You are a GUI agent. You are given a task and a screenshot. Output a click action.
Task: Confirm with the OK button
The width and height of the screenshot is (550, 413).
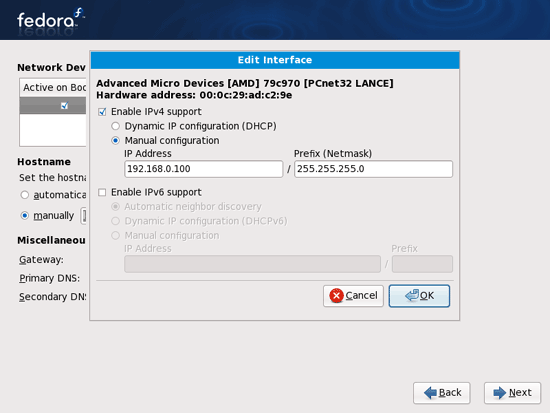(419, 296)
